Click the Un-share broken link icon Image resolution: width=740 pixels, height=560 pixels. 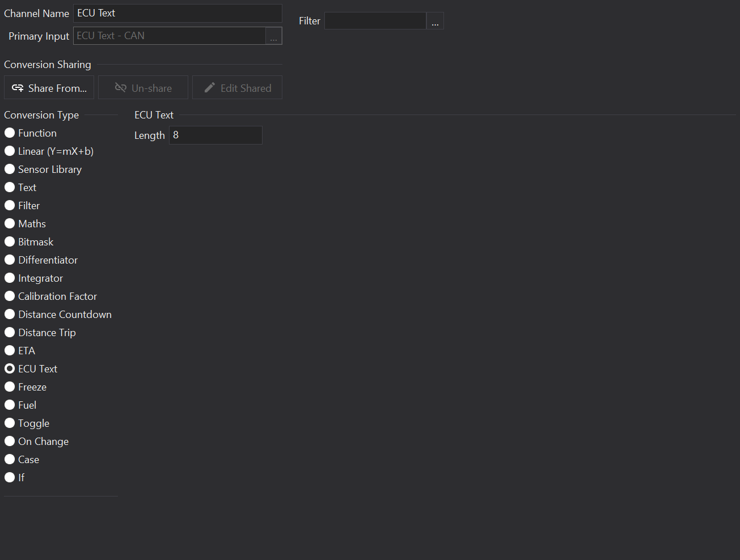tap(121, 87)
